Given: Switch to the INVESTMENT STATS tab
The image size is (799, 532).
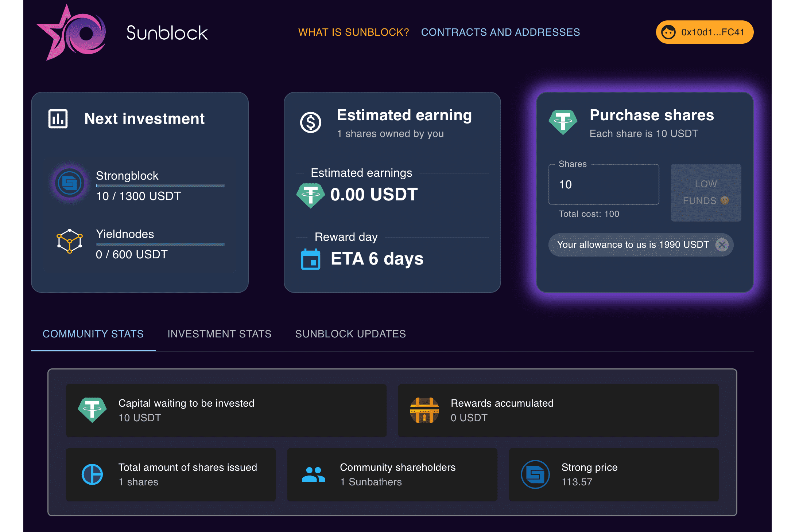Looking at the screenshot, I should pyautogui.click(x=220, y=334).
